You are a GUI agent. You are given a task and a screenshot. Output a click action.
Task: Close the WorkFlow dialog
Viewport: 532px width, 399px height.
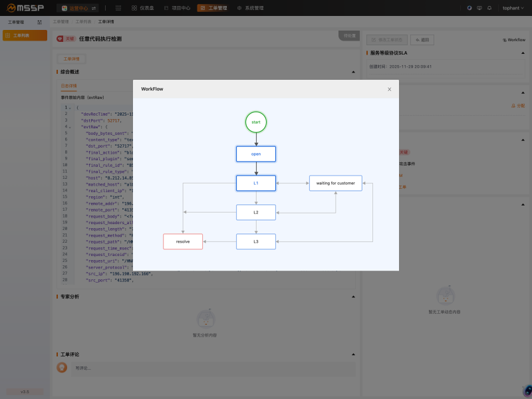pyautogui.click(x=389, y=89)
